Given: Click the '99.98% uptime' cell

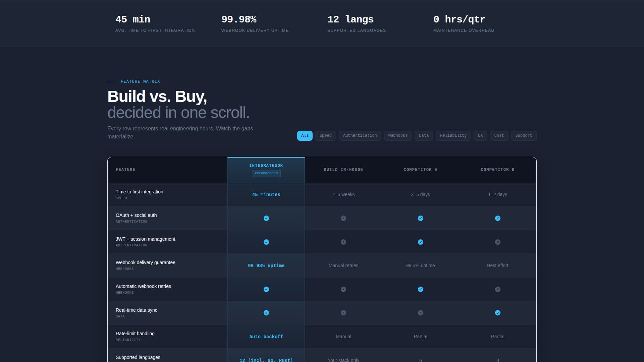Looking at the screenshot, I should (x=266, y=265).
